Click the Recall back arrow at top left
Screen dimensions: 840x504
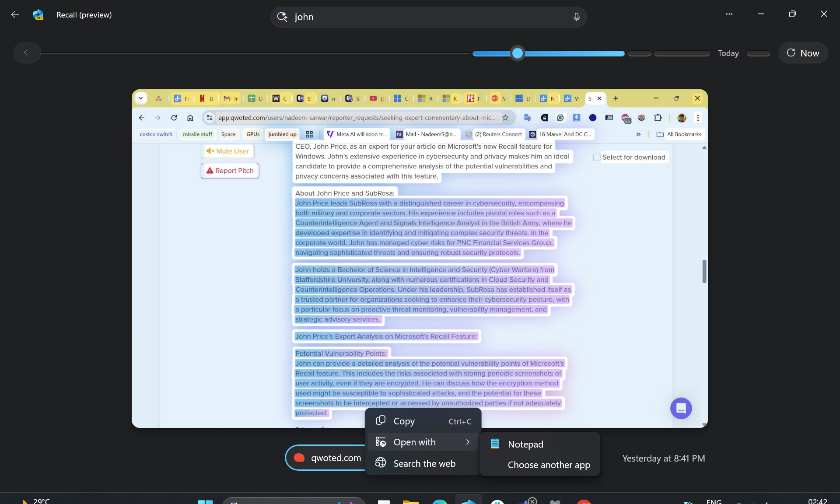click(x=15, y=14)
